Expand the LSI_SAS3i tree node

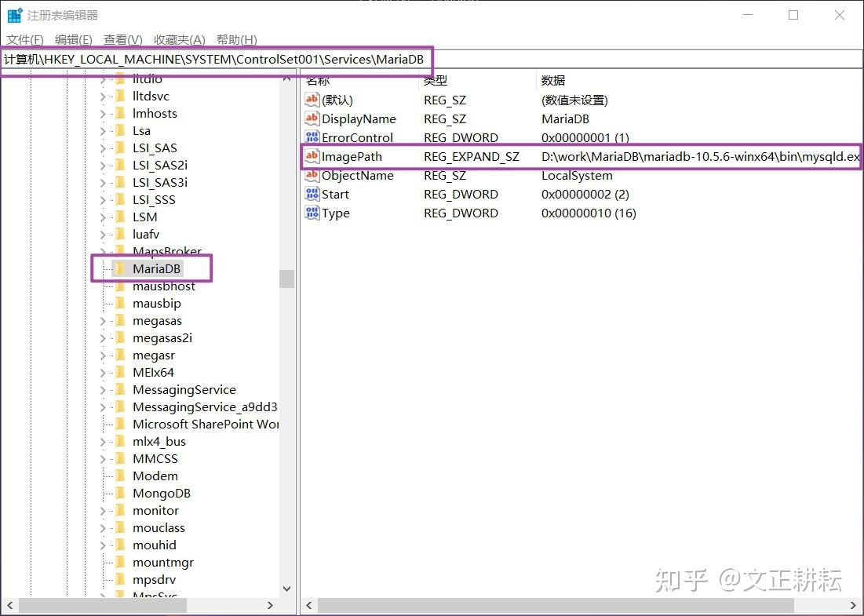pos(103,182)
